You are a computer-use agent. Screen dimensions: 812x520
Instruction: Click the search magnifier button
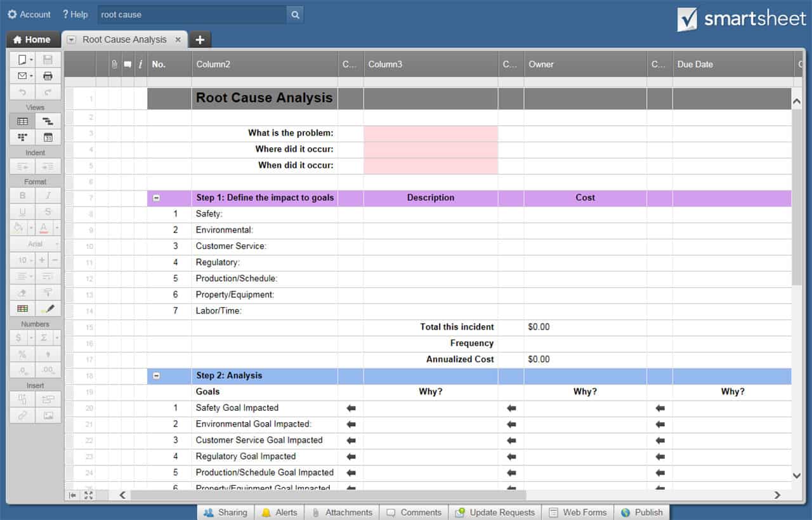pos(295,15)
